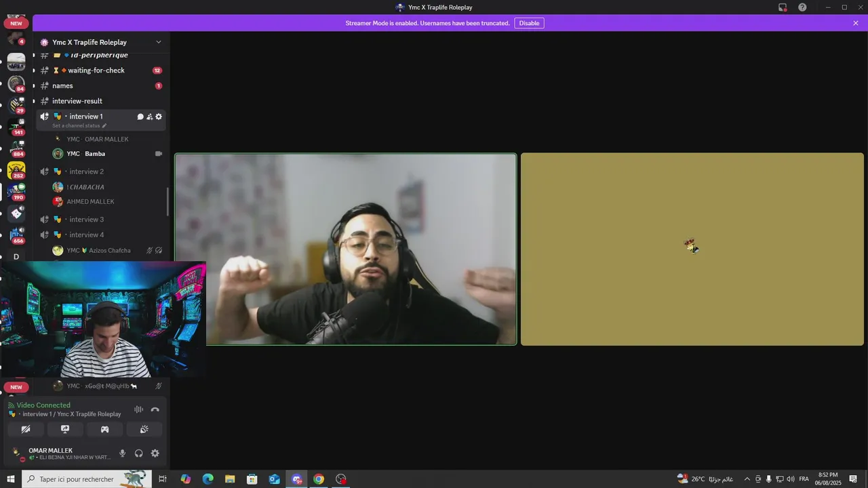Open the server icon with 656 badge
Screen dimensions: 868x488
pos(16,235)
